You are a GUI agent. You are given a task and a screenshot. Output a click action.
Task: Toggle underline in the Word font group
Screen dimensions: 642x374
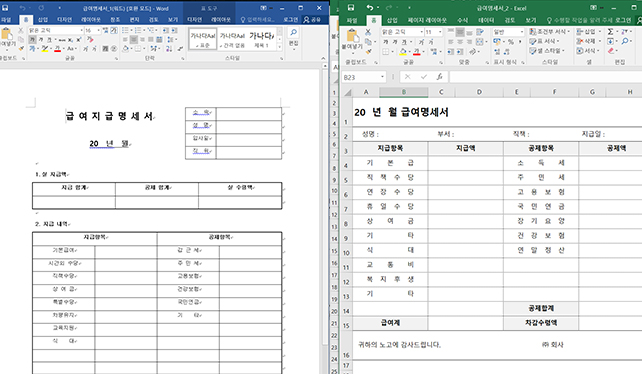(x=50, y=40)
